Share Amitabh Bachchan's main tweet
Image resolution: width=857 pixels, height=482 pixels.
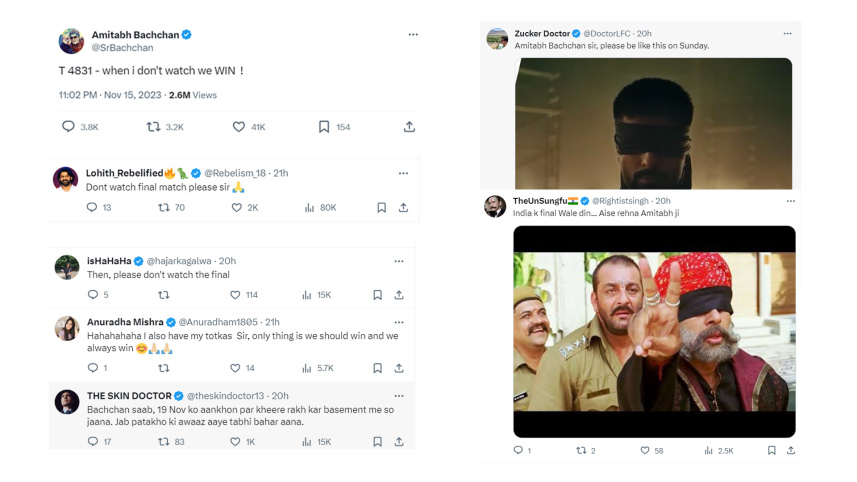click(x=409, y=127)
